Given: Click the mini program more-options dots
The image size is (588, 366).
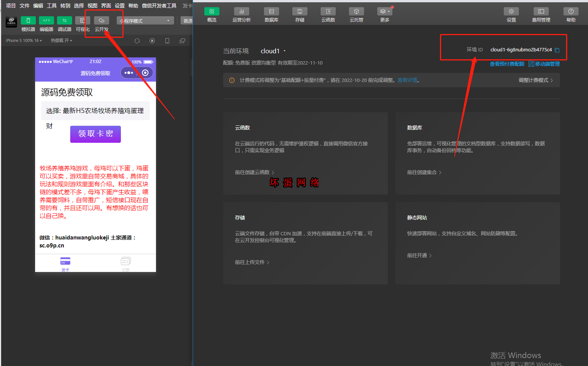Looking at the screenshot, I should 129,73.
